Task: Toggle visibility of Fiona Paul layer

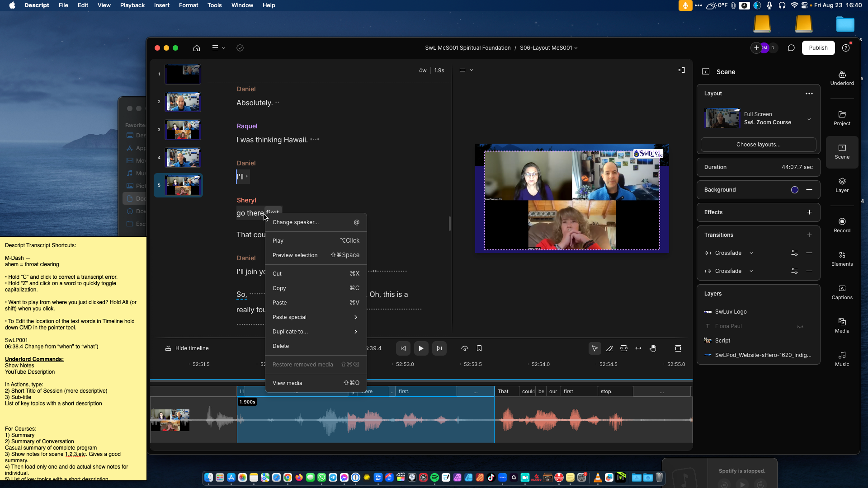Action: pos(800,326)
